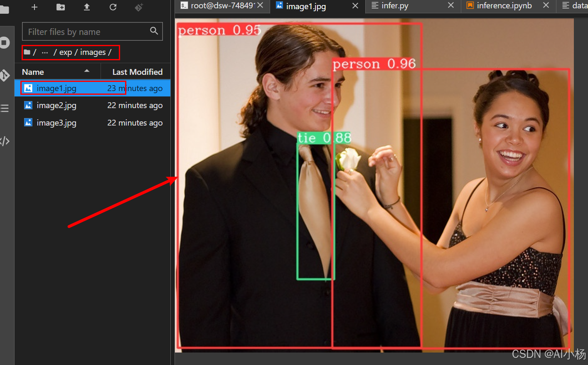Open the Git sidebar panel
The width and height of the screenshot is (588, 365).
coord(5,75)
